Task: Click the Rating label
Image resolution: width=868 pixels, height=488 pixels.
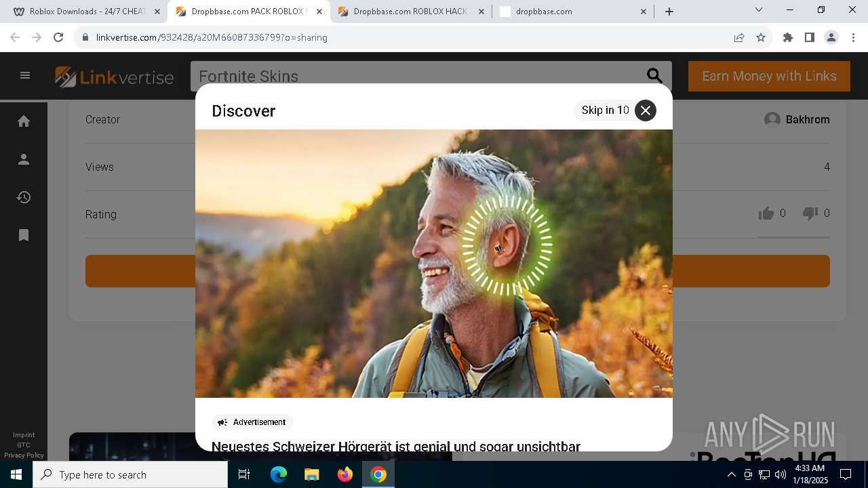Action: [x=101, y=214]
